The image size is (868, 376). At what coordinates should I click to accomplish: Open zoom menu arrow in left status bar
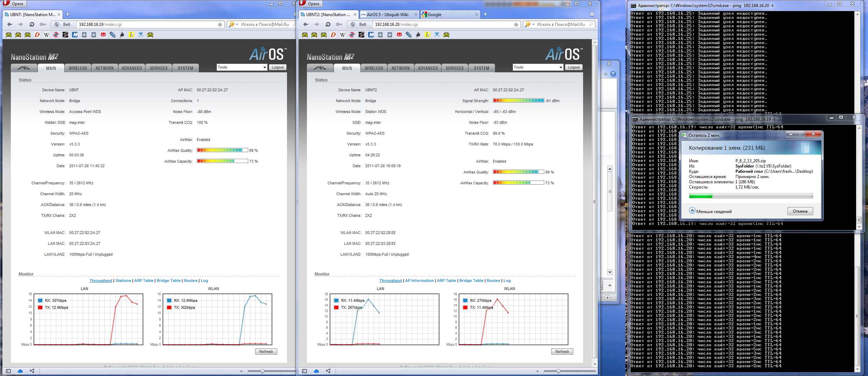point(241,371)
